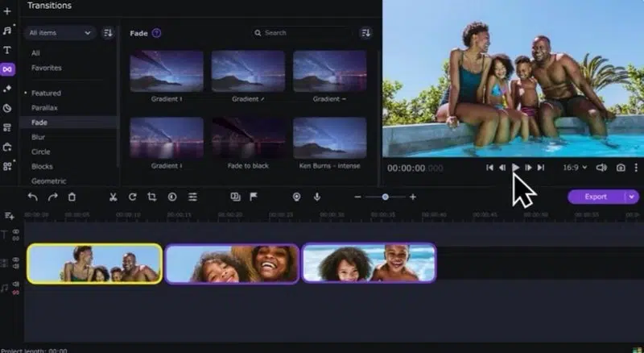Click the timeline zoom slider handle

tap(386, 197)
